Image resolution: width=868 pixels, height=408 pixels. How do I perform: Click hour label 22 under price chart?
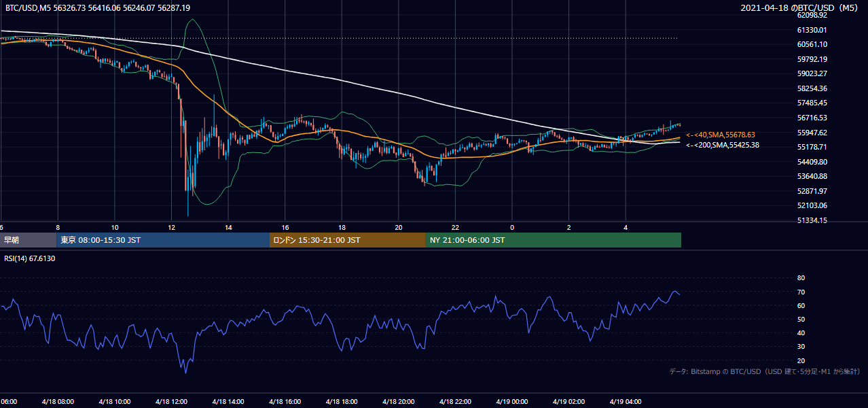coord(455,228)
